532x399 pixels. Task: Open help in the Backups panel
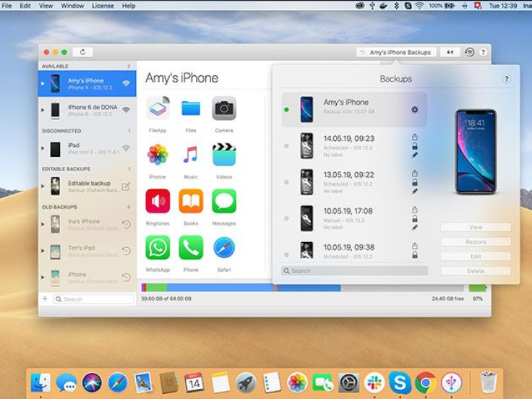pos(506,79)
